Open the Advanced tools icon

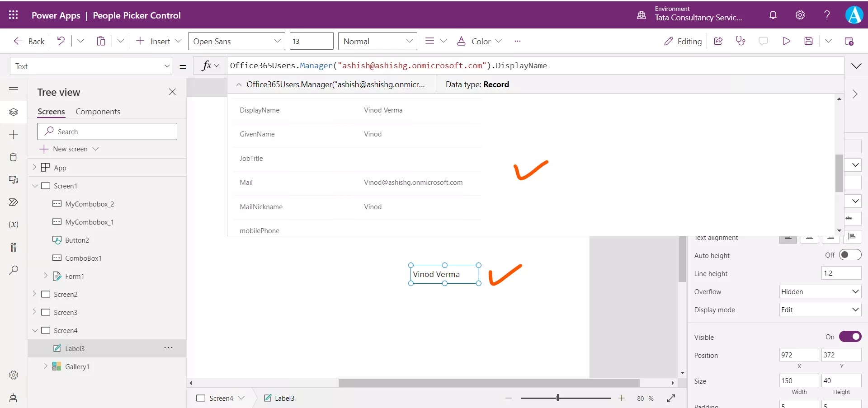14,247
